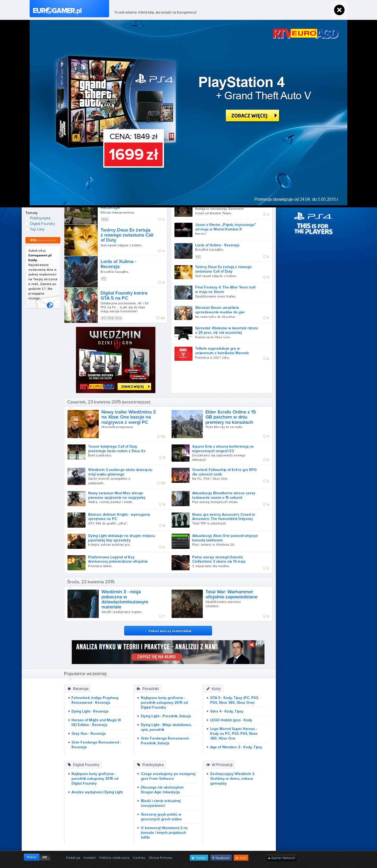Open the cat thumbnail for Deux Ex article
377x868 pixels.
pos(81,240)
